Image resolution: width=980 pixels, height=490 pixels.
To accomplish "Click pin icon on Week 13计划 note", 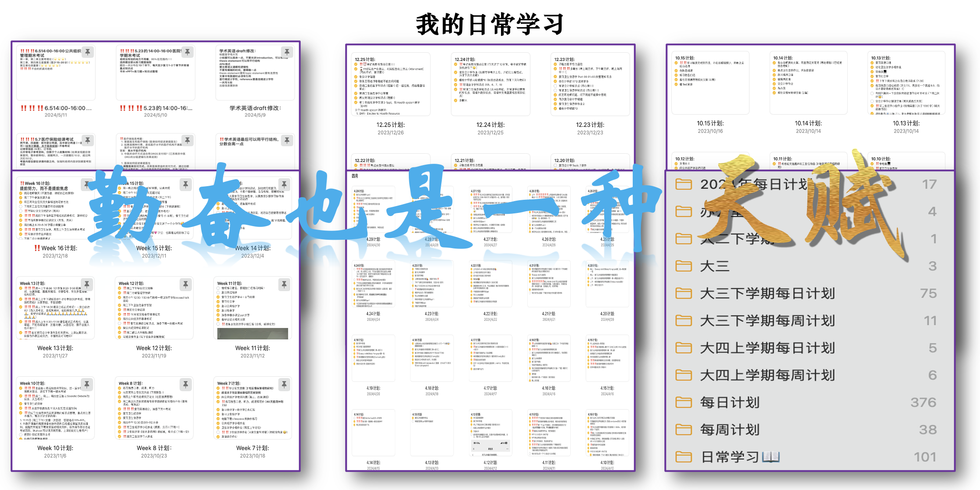I will pyautogui.click(x=87, y=284).
